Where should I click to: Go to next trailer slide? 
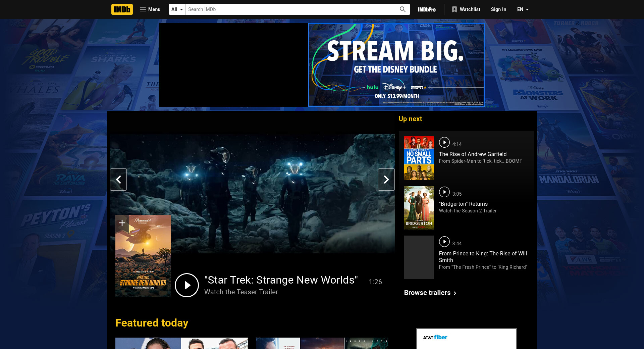pyautogui.click(x=386, y=180)
